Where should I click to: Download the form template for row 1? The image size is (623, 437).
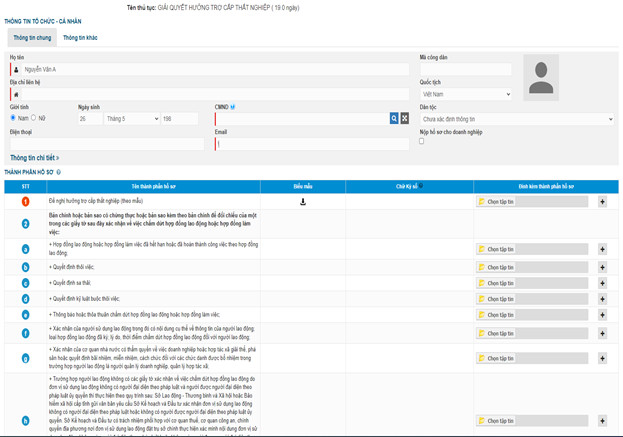pos(303,202)
